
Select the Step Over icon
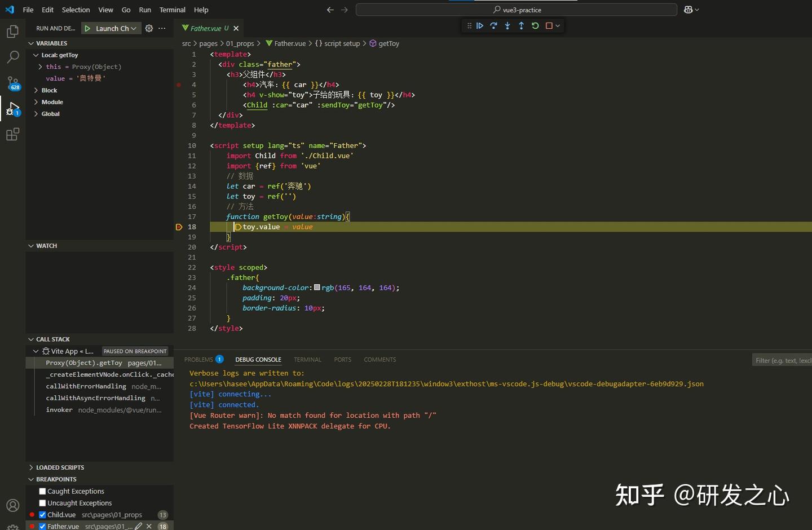click(493, 25)
